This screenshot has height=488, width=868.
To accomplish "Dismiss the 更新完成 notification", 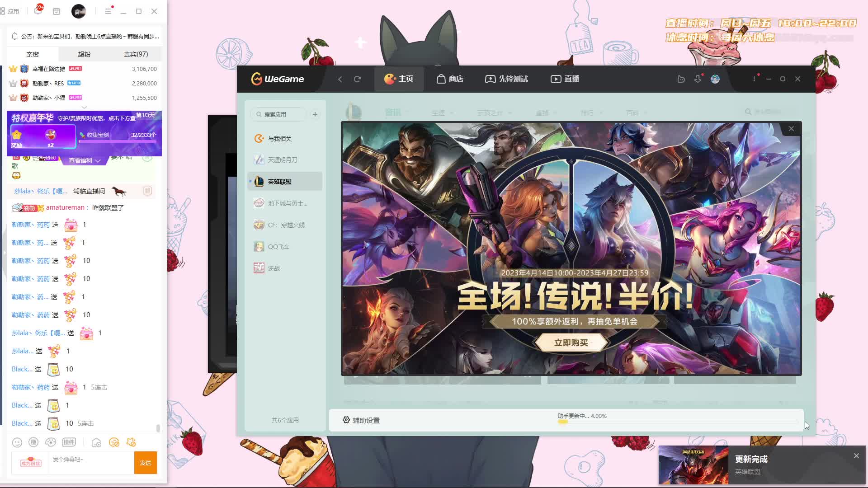I will coord(856,456).
